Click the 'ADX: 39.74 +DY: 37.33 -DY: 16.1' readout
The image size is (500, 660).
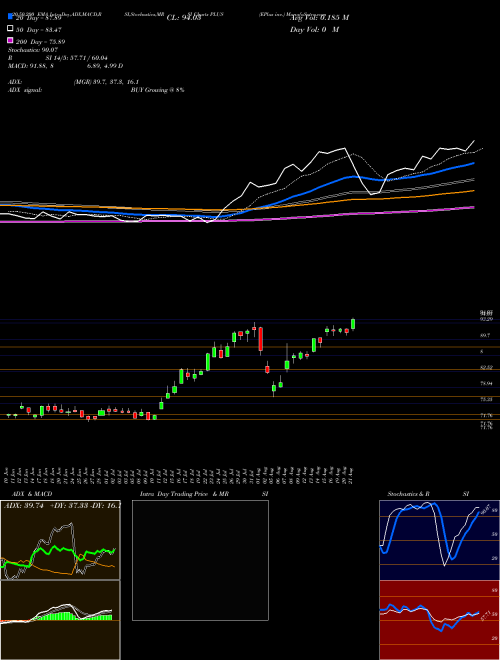62,506
